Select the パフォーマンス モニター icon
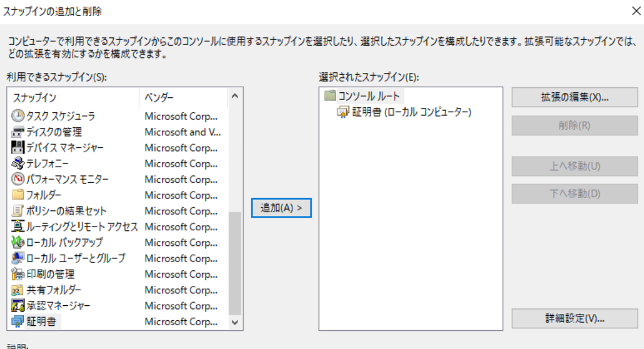Image resolution: width=644 pixels, height=349 pixels. [18, 180]
